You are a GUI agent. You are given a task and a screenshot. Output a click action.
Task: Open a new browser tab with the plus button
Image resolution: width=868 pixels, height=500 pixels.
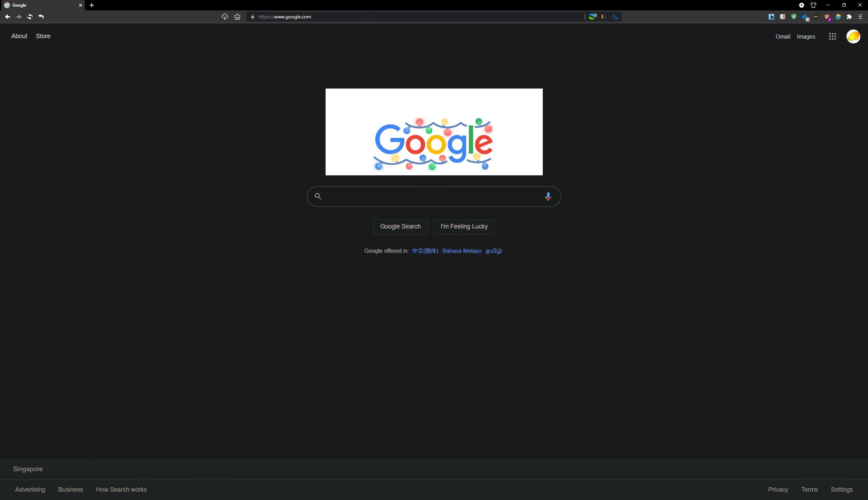point(91,5)
